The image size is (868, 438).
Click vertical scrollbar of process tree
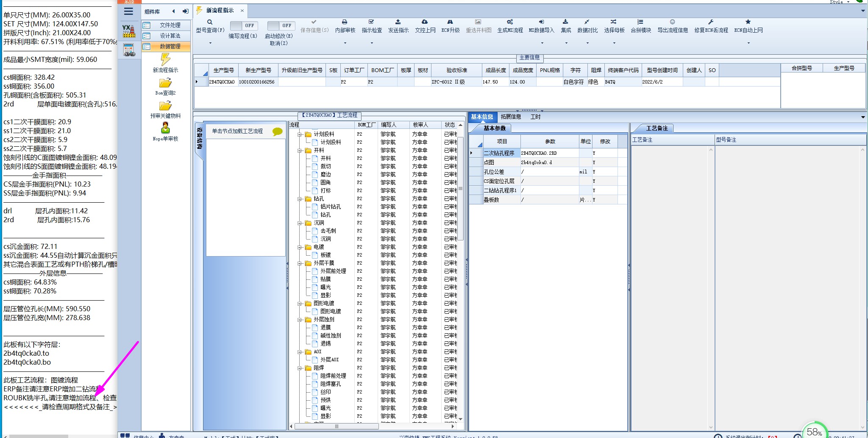click(x=460, y=189)
